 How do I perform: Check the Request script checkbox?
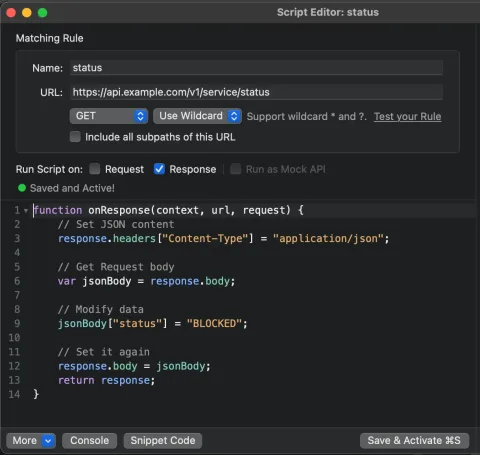(95, 169)
